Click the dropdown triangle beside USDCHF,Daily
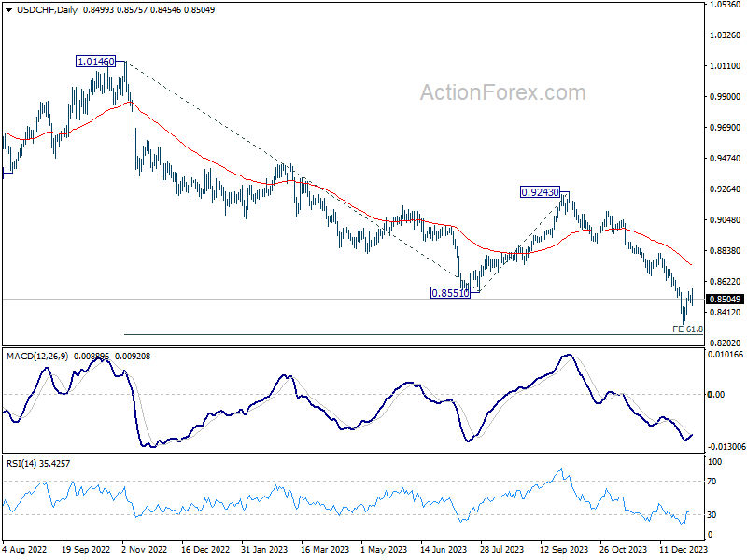The height and width of the screenshot is (560, 747). 8,10
